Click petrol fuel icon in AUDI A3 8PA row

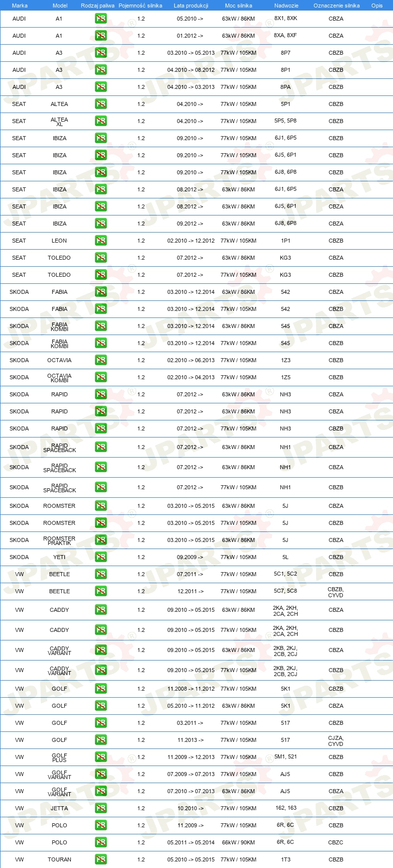pyautogui.click(x=101, y=87)
